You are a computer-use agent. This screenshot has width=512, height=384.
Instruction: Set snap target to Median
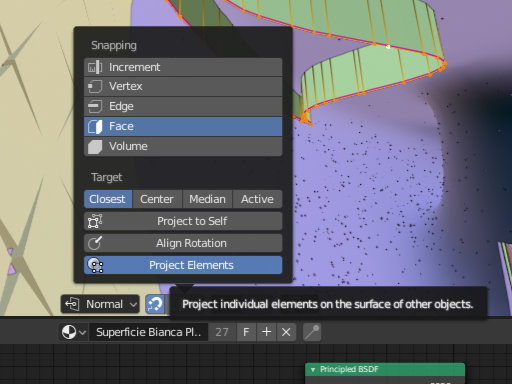[x=207, y=199]
